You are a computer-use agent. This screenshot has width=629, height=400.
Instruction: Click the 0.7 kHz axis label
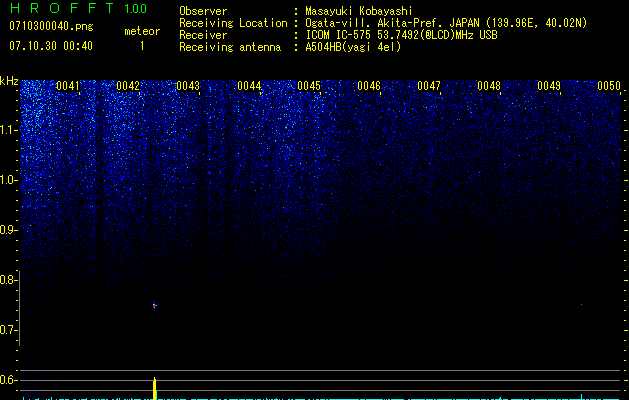click(x=9, y=330)
